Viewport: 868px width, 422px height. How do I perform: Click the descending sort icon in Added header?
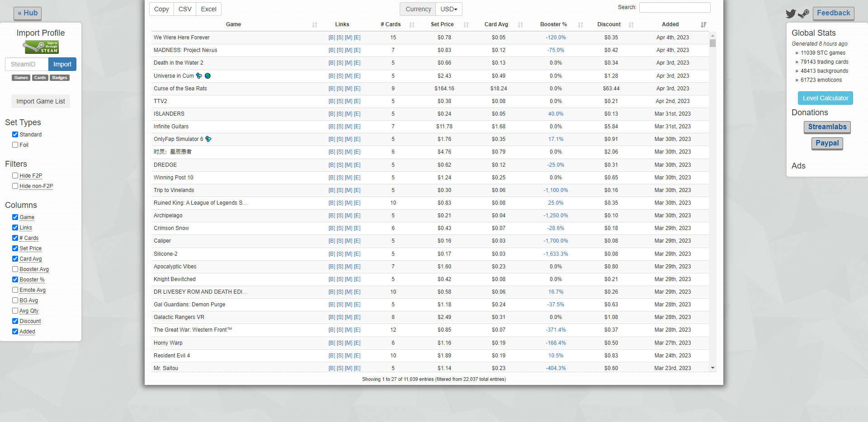pyautogui.click(x=703, y=25)
